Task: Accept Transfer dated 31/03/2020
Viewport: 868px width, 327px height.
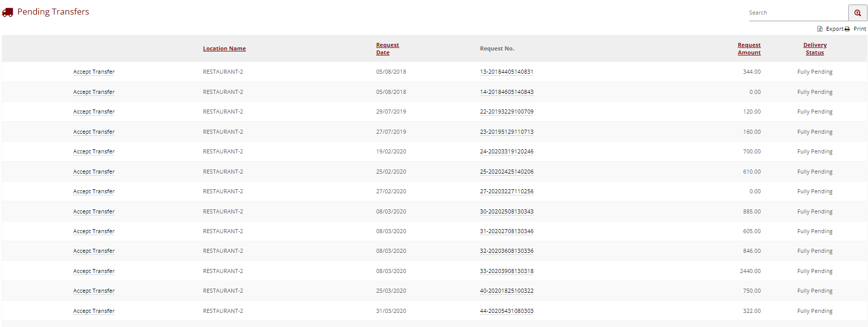Action: [94, 311]
